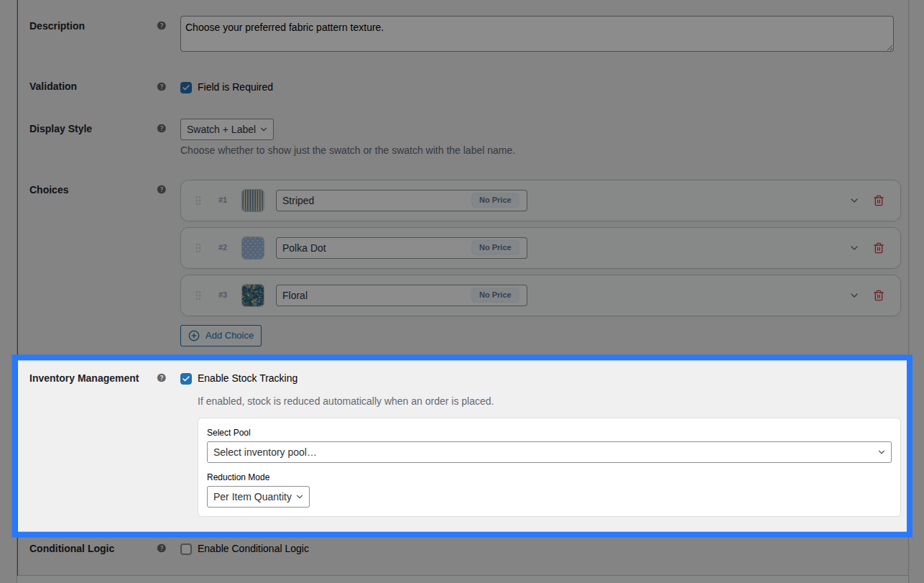This screenshot has height=583, width=924.
Task: Click help icon for Conditional Logic
Action: [x=162, y=548]
